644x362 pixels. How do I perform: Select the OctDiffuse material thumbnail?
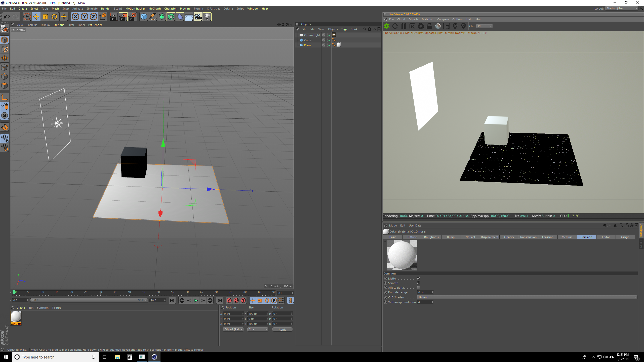coord(16,317)
